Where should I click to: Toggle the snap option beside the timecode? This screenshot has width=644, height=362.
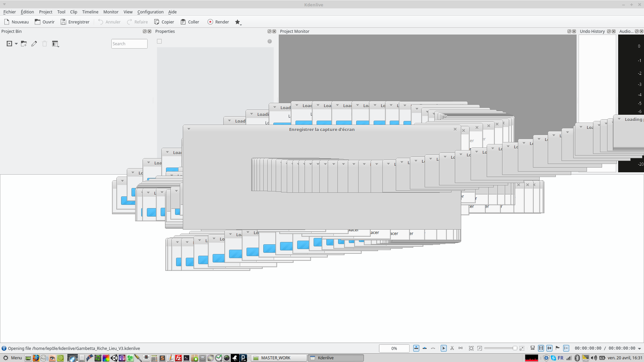pos(566,348)
